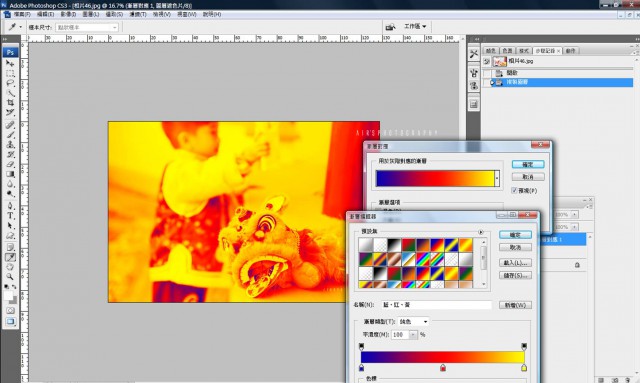Screen dimensions: 640x383
Task: Click 確定 in the Gradient Editor
Action: 515,235
